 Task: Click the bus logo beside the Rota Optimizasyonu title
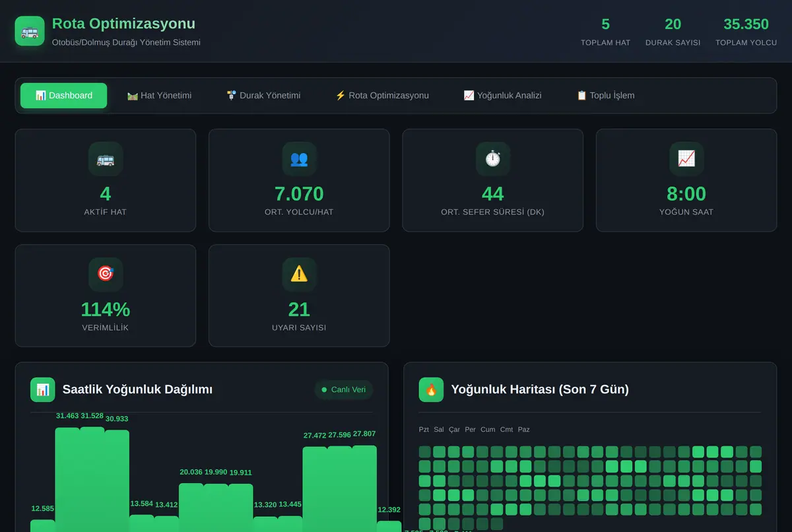(x=30, y=31)
